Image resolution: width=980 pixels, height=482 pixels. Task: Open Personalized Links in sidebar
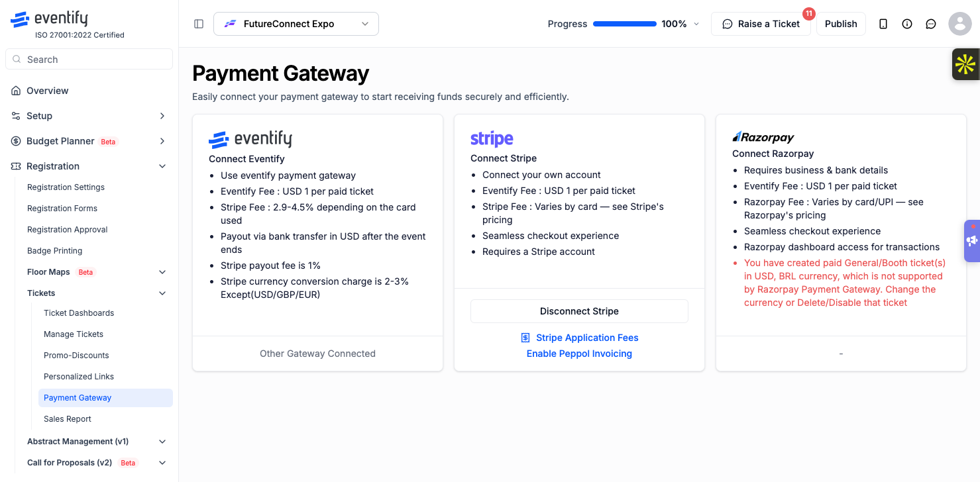coord(79,377)
